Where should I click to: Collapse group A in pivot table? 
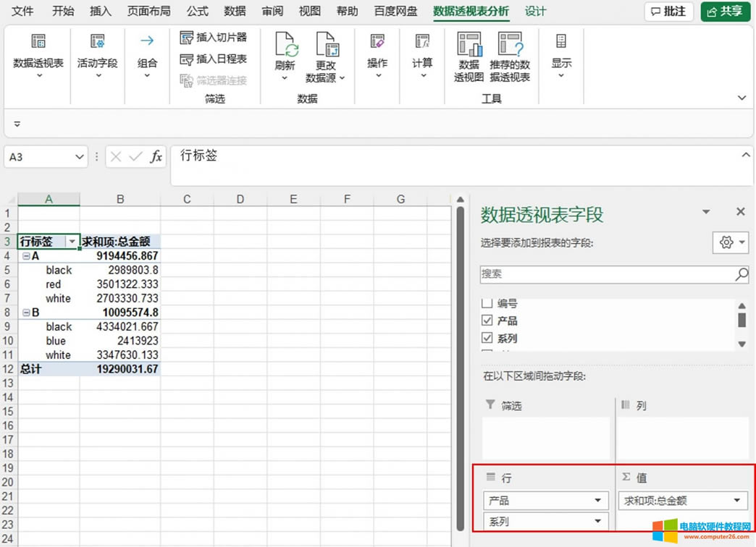click(26, 256)
